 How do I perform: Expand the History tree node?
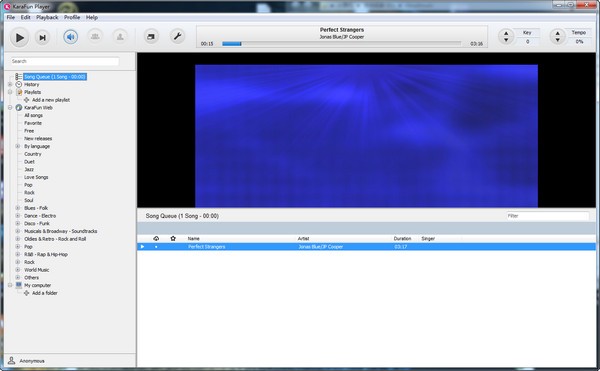[x=10, y=85]
